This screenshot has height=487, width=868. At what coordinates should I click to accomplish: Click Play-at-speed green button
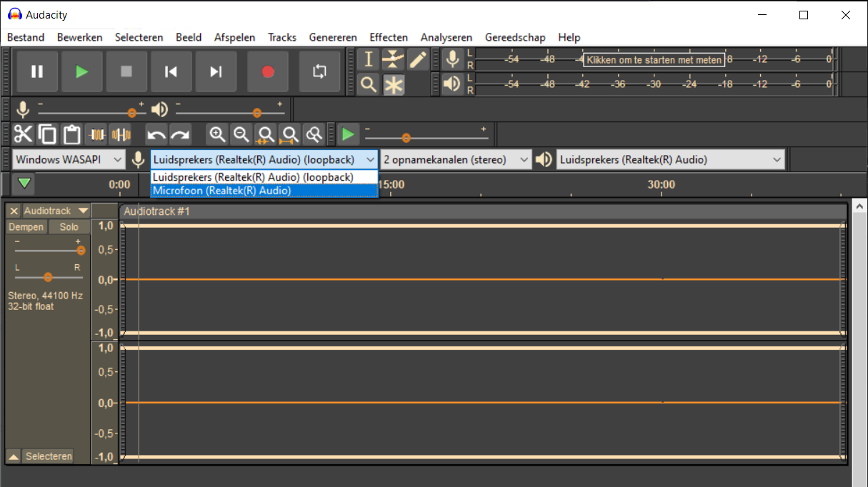(348, 134)
